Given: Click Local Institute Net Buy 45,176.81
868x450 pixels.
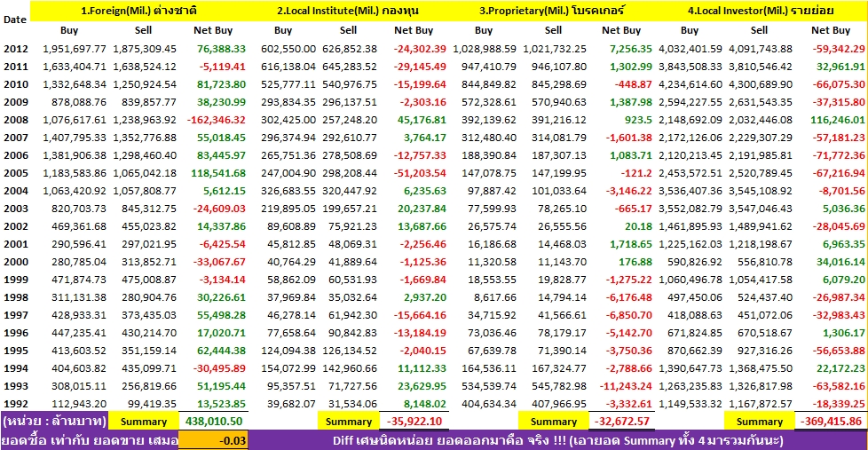Looking at the screenshot, I should click(x=422, y=120).
